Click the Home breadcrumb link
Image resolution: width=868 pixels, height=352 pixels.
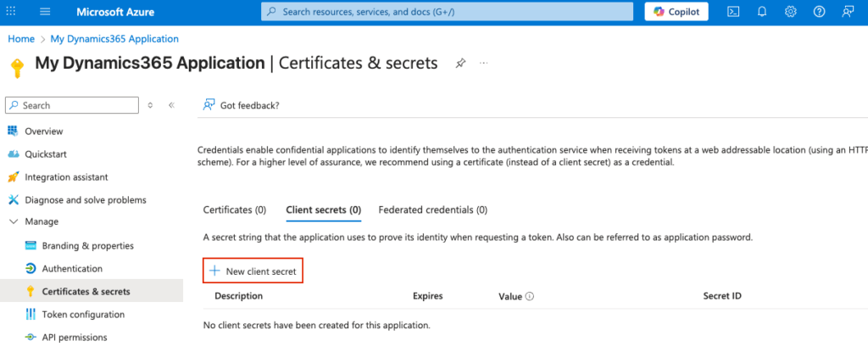coord(21,39)
